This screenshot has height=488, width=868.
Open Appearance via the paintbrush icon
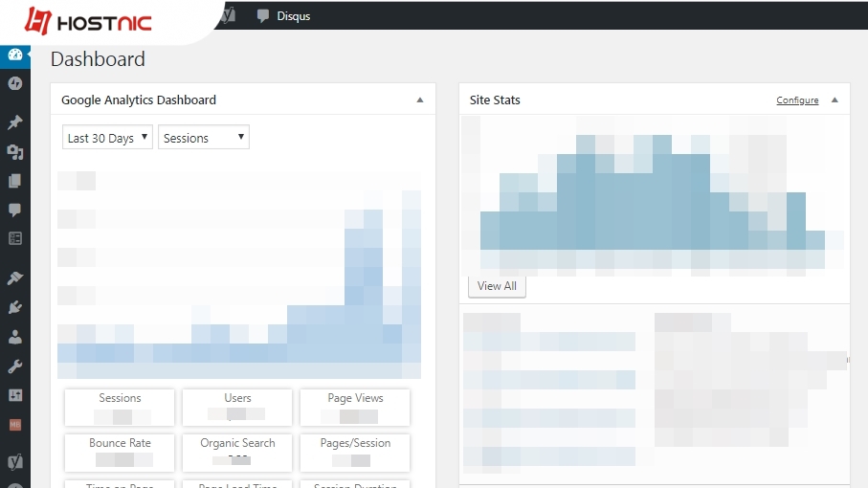pyautogui.click(x=15, y=277)
